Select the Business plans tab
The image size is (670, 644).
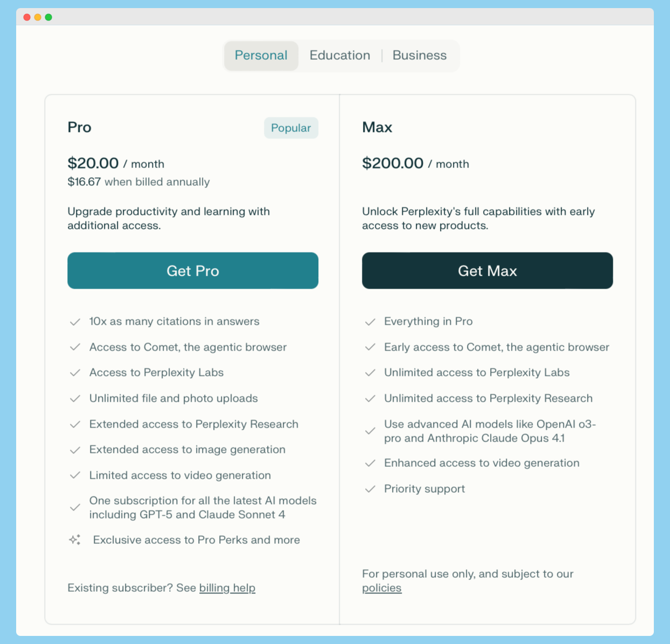(x=420, y=55)
